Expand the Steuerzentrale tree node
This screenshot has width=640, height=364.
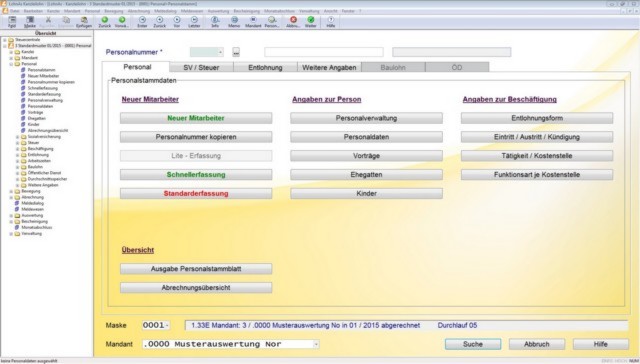tap(5, 40)
